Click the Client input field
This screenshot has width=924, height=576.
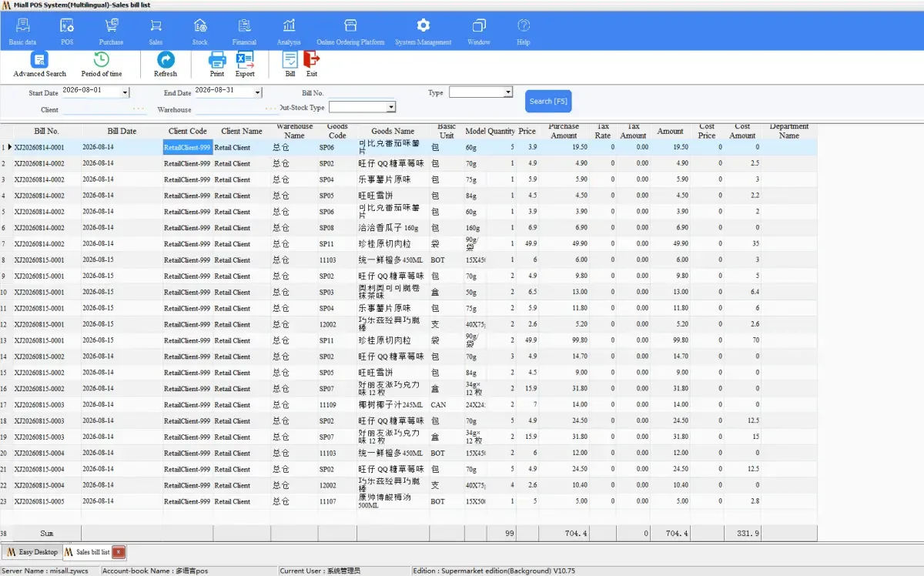click(104, 109)
